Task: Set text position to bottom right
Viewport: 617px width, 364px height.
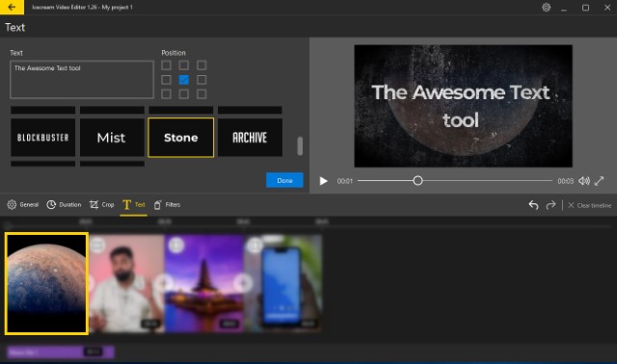Action: point(201,94)
